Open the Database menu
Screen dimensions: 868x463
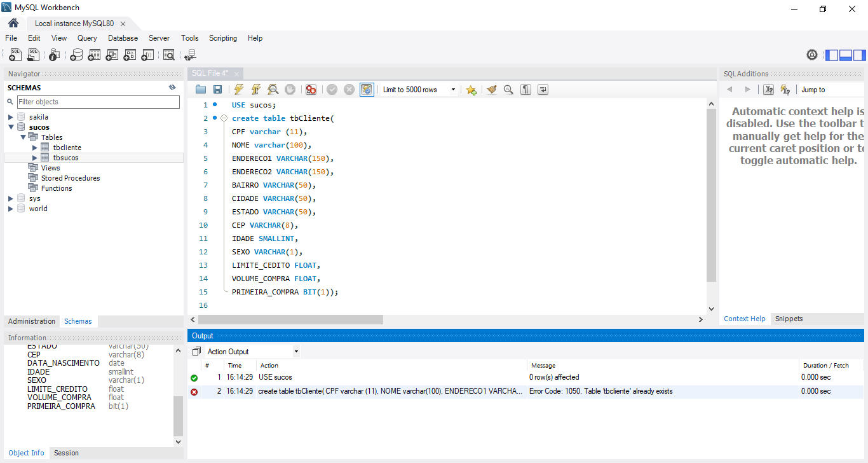click(123, 38)
